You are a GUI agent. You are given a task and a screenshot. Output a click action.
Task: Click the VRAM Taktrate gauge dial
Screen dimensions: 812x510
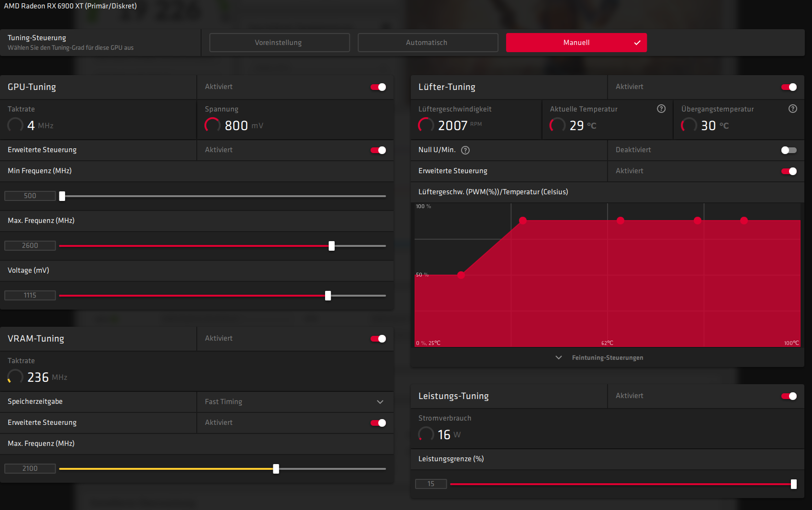click(15, 377)
